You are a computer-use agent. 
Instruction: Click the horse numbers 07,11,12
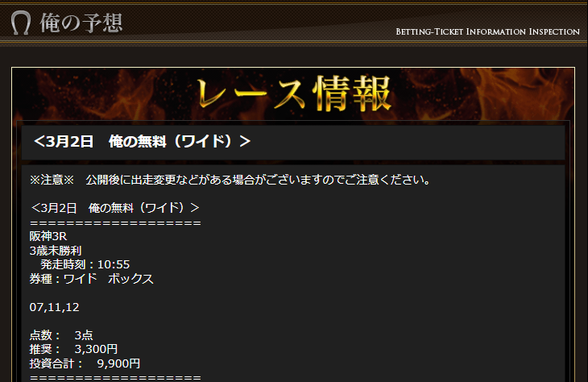(x=55, y=307)
